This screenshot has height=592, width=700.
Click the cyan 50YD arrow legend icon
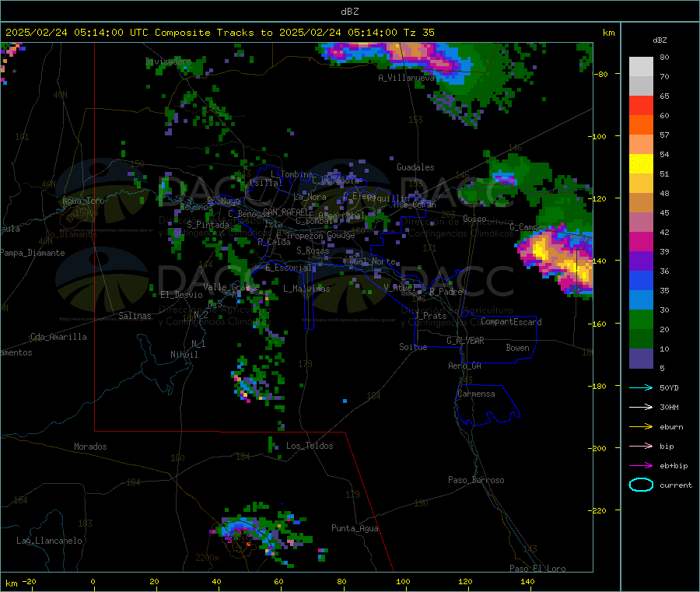[x=641, y=387]
